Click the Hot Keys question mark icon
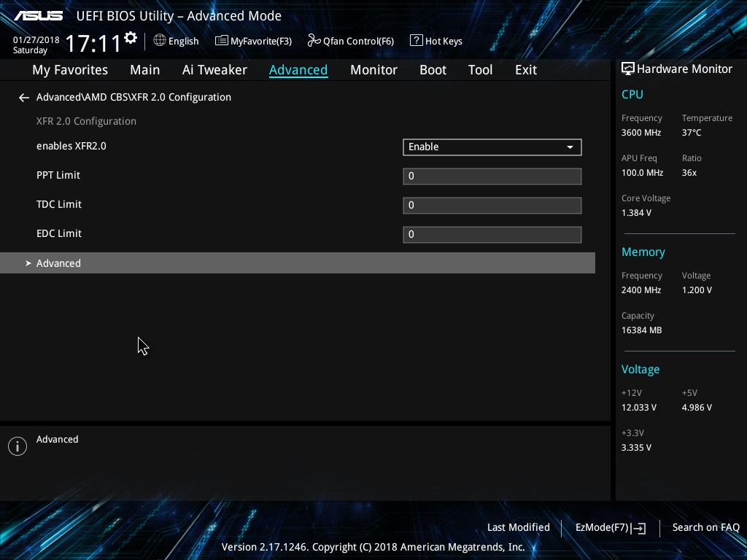 416,41
